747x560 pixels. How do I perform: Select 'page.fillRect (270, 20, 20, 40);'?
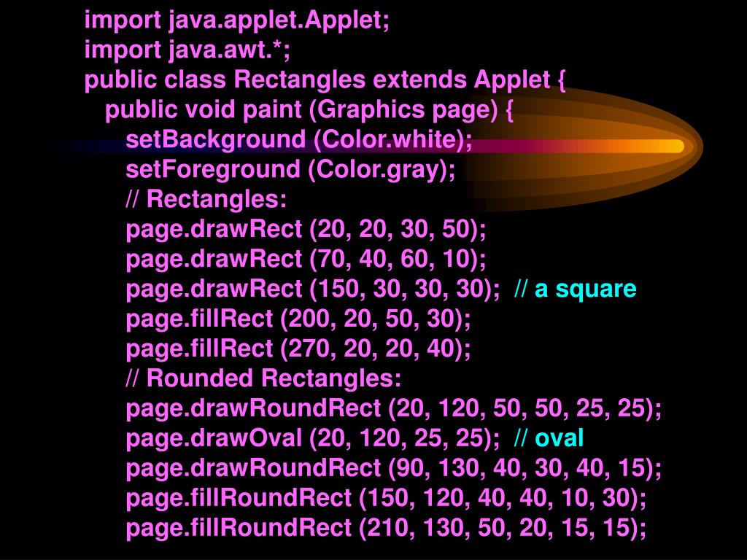(x=298, y=349)
